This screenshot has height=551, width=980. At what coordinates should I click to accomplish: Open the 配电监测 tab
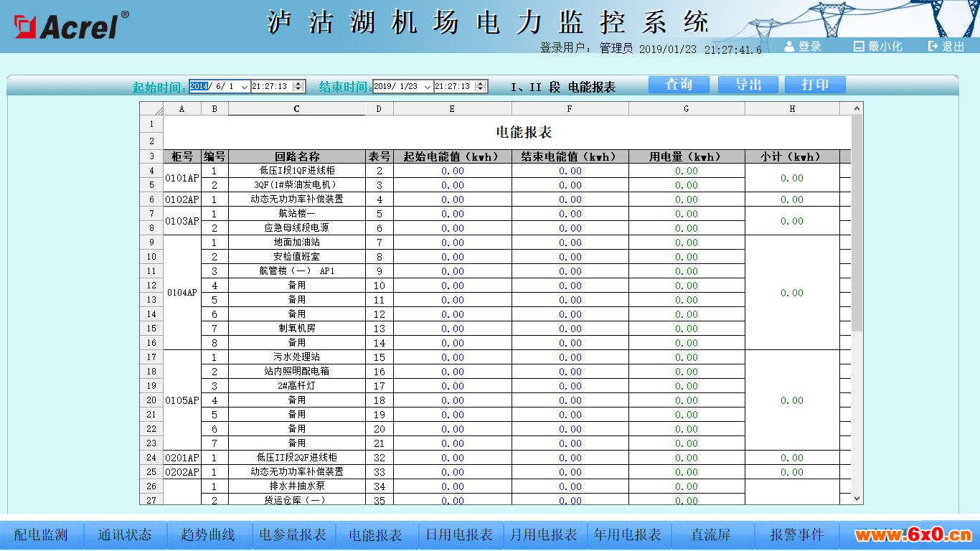42,535
